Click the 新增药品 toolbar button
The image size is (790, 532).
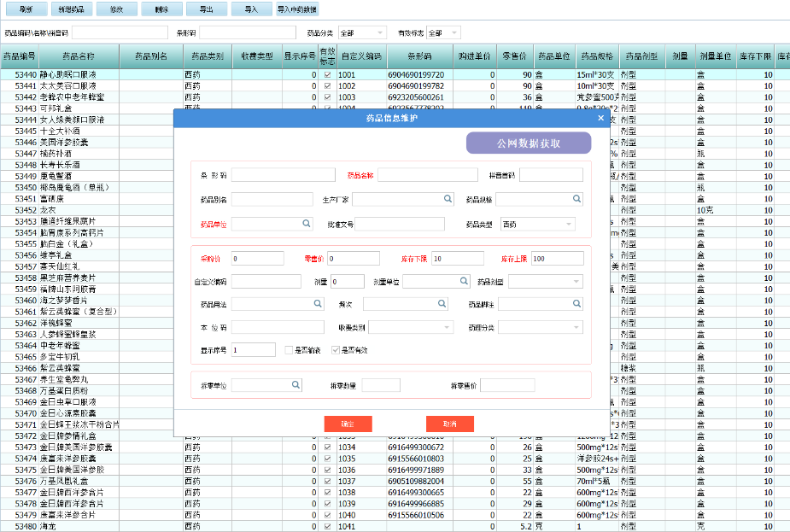pos(72,9)
